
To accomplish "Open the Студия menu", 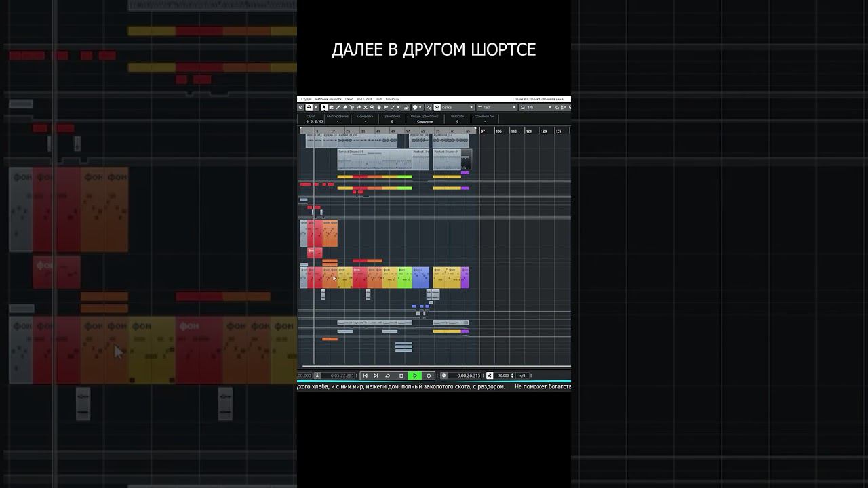I will (307, 99).
